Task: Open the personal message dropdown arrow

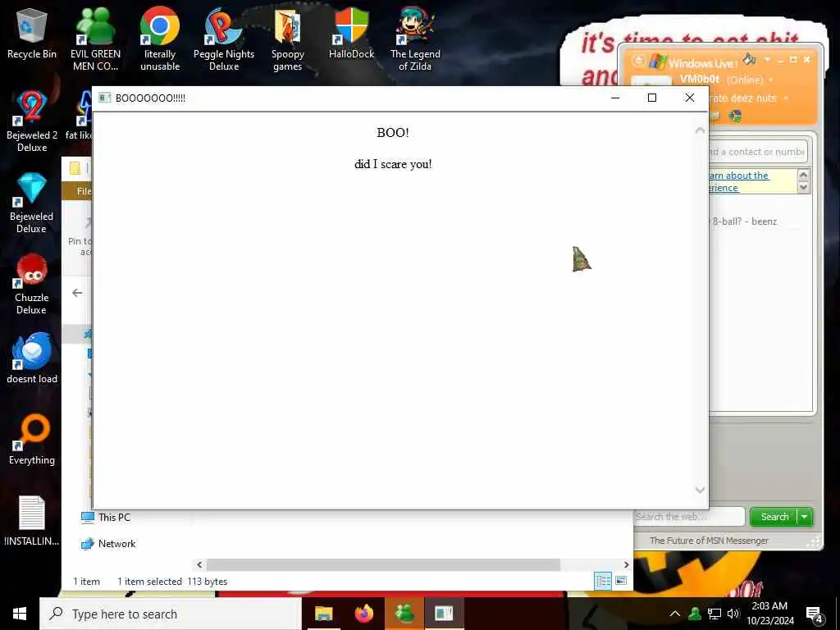Action: (x=786, y=98)
